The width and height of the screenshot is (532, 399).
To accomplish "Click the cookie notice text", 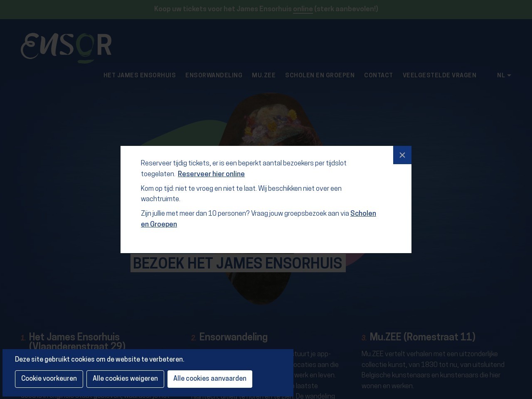I will [100, 360].
